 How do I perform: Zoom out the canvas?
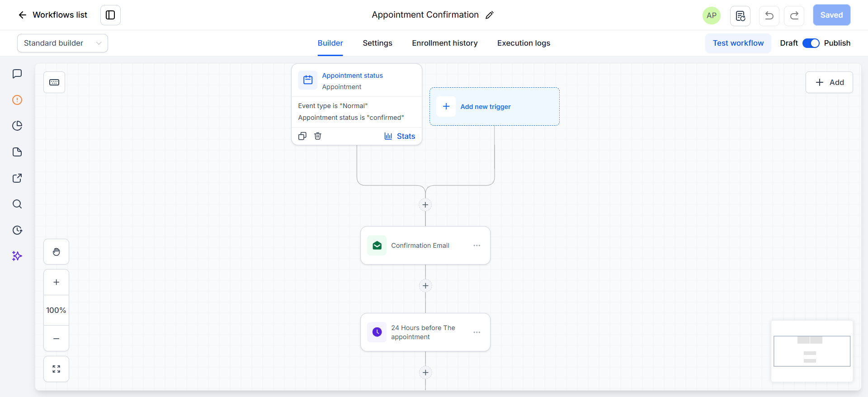tap(56, 339)
